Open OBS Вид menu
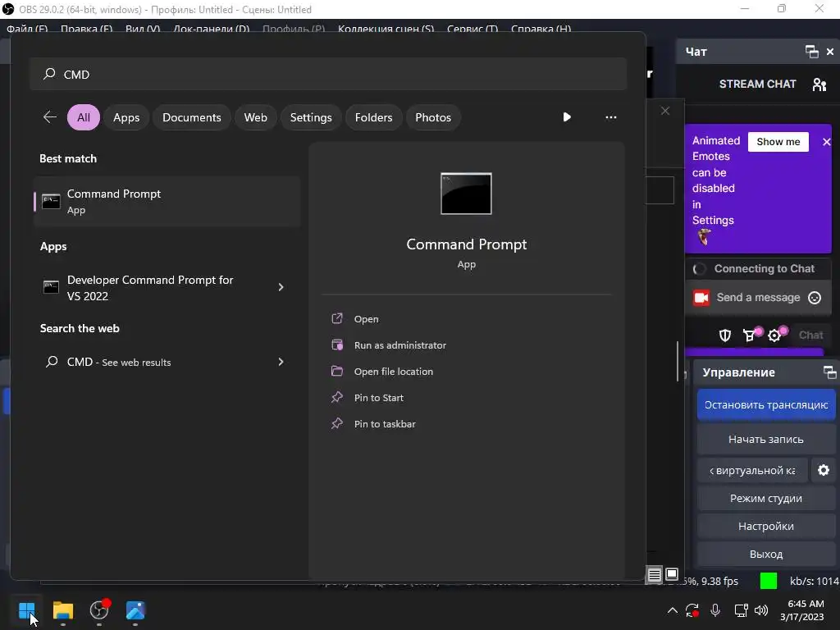Image resolution: width=840 pixels, height=630 pixels. coord(143,28)
